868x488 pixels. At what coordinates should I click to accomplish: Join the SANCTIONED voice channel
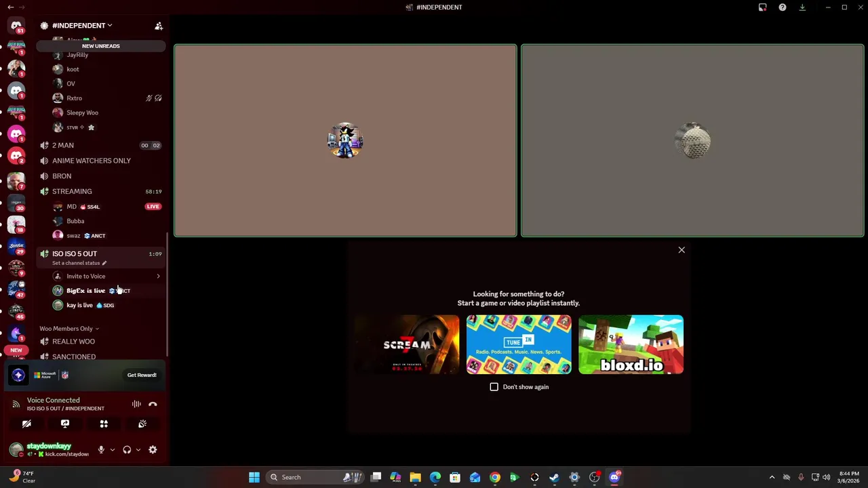tap(74, 357)
